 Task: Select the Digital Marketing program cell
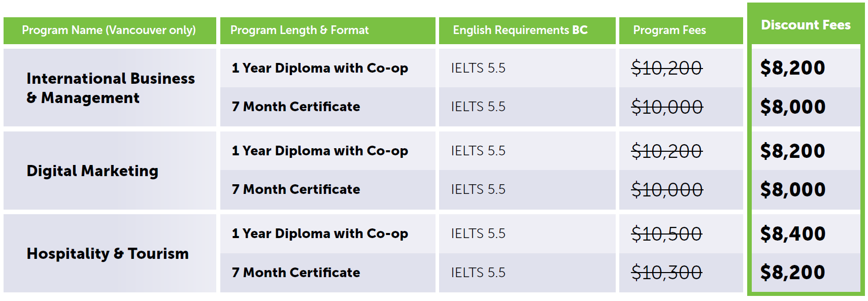[x=92, y=171]
